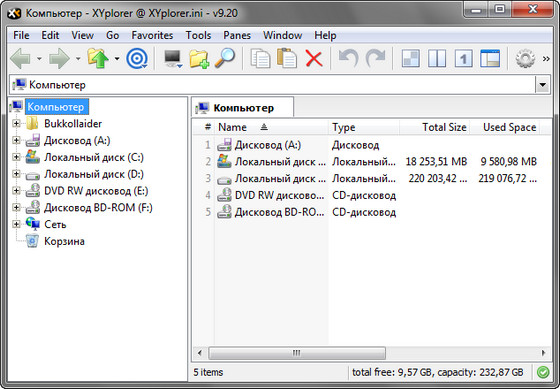Click the horizontal scrollbar thumb in file list
Image resolution: width=560 pixels, height=389 pixels.
(297, 353)
